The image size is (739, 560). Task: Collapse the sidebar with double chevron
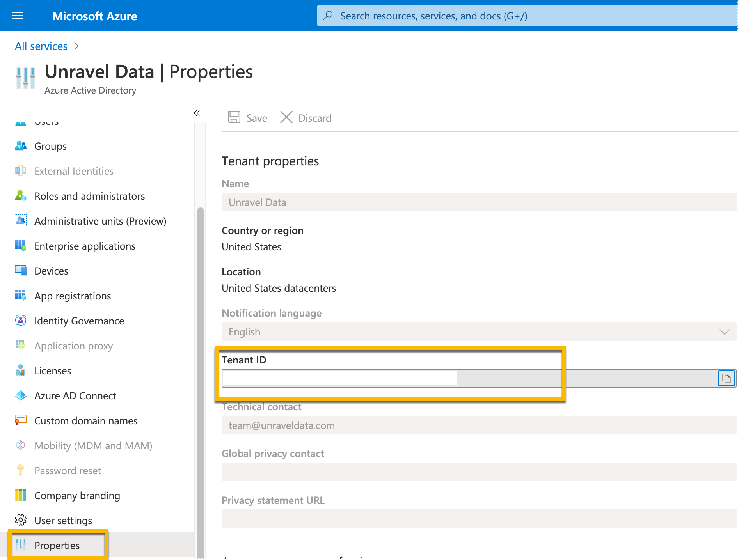tap(197, 113)
